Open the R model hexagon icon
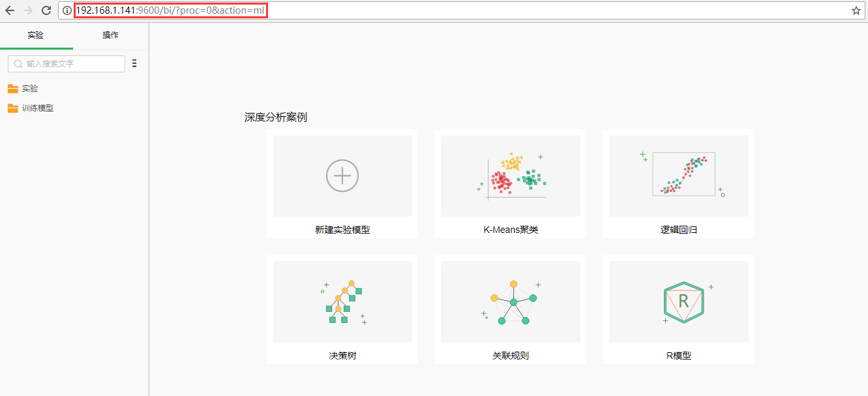 coord(683,302)
